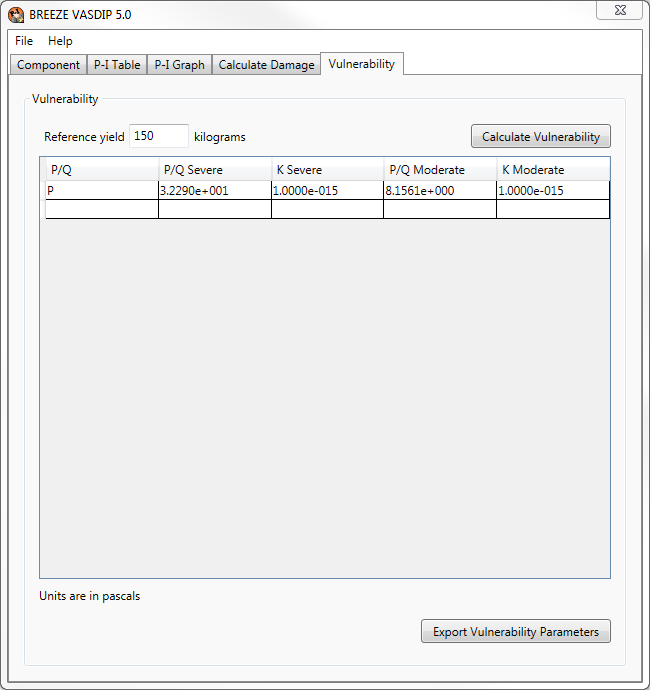Viewport: 650px width, 690px height.
Task: Click Export Vulnerability Parameters button
Action: point(515,632)
